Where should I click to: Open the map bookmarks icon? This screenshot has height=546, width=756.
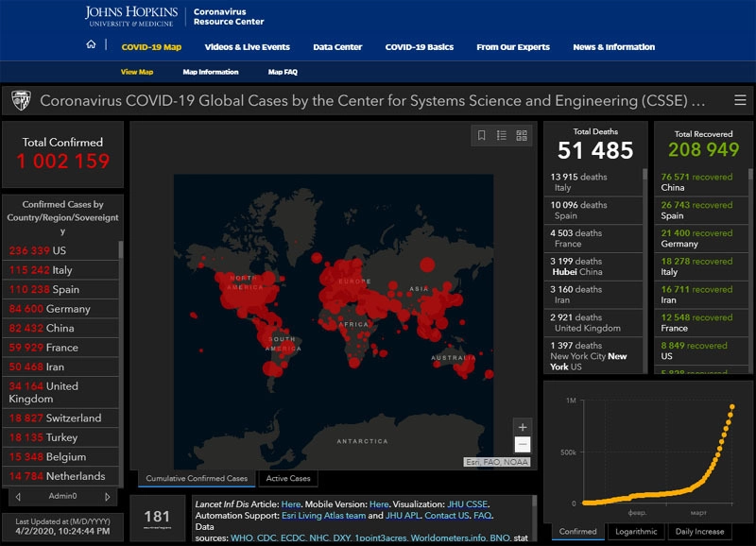click(481, 136)
